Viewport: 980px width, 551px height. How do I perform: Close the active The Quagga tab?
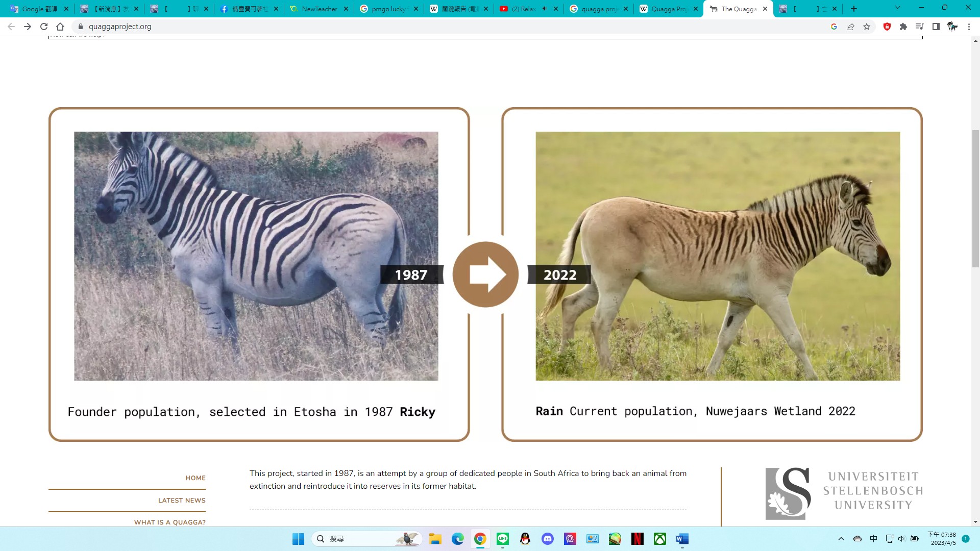(765, 9)
